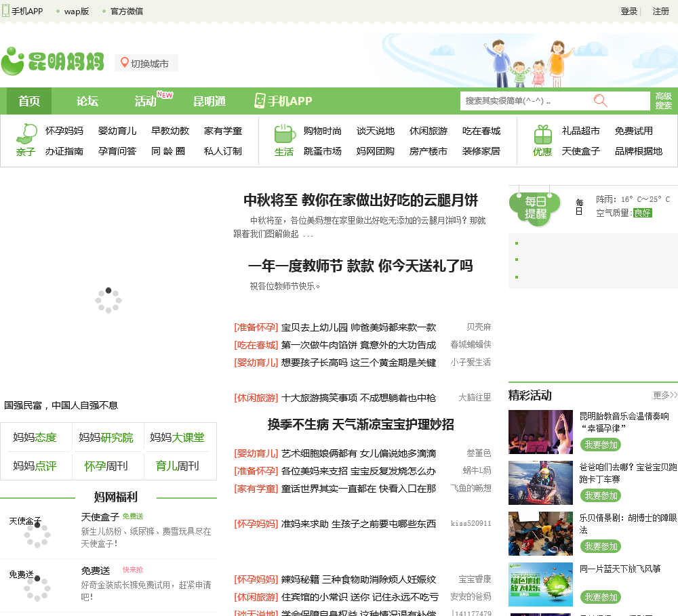Click the 优惠 gift box icon
The width and height of the screenshot is (678, 616).
click(x=542, y=134)
